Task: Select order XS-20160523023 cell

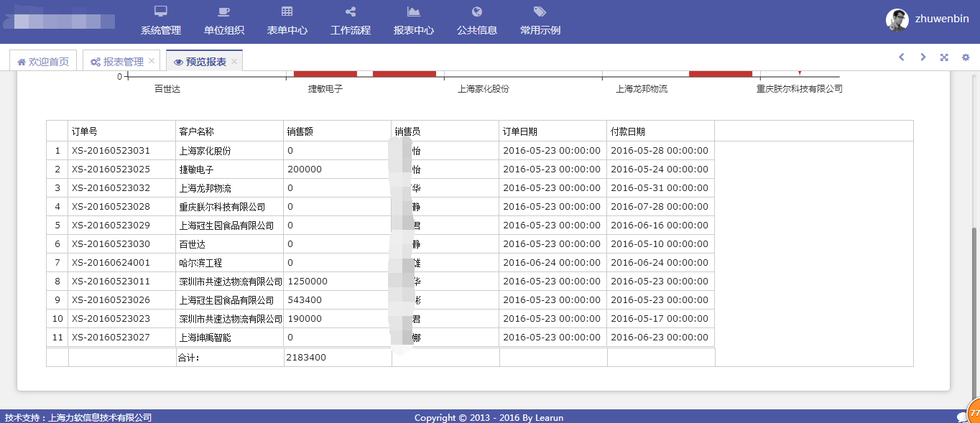Action: (122, 319)
